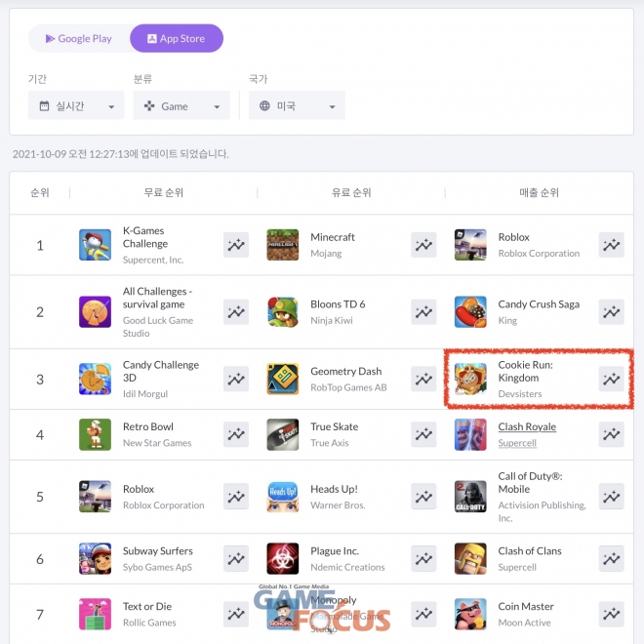Open the Clash Royale link
The height and width of the screenshot is (644, 644).
click(527, 426)
